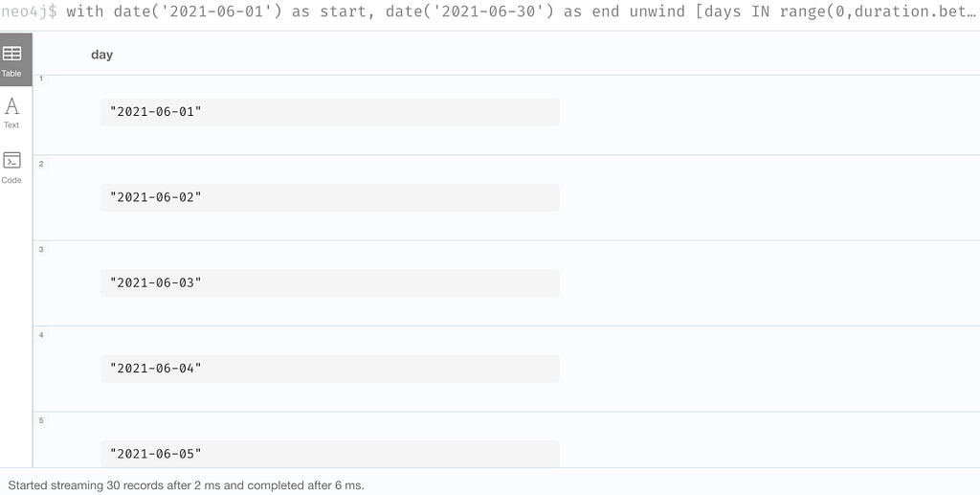Click row number 2 marker

[41, 164]
